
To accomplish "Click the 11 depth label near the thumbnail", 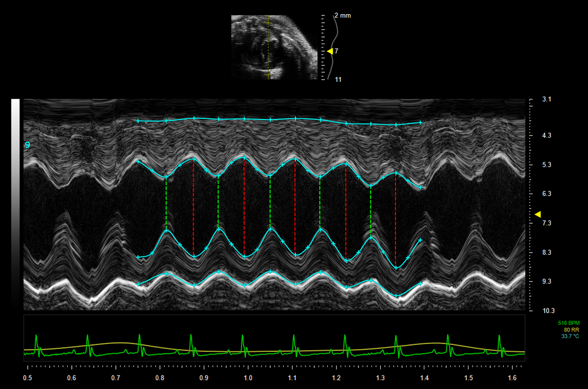I will click(x=338, y=79).
